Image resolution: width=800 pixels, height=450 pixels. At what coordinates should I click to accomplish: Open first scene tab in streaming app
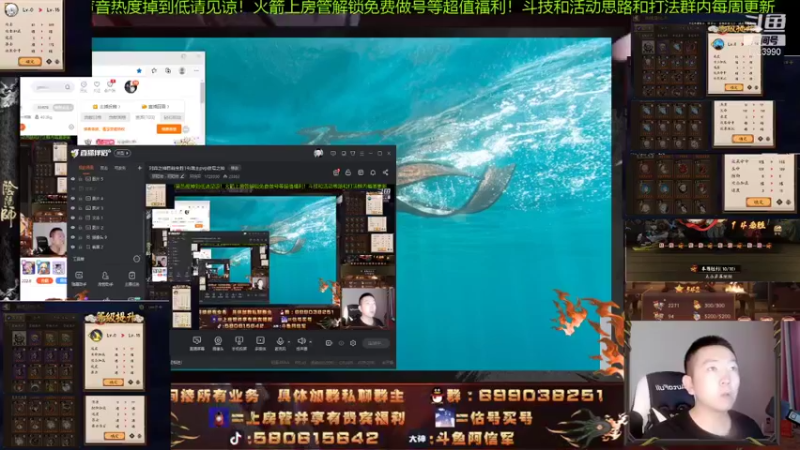[x=86, y=168]
